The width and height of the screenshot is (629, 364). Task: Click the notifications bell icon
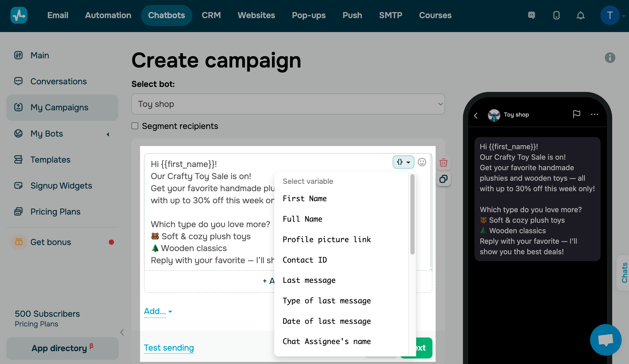point(580,15)
